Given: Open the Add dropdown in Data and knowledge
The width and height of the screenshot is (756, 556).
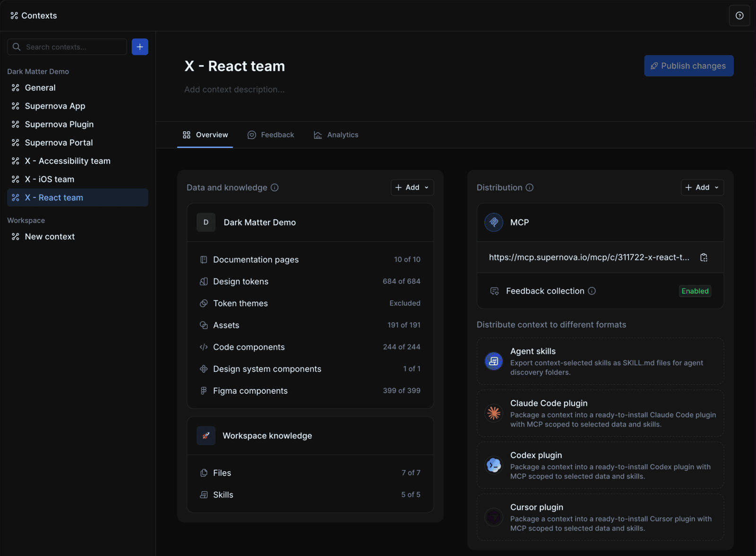Looking at the screenshot, I should coord(412,187).
